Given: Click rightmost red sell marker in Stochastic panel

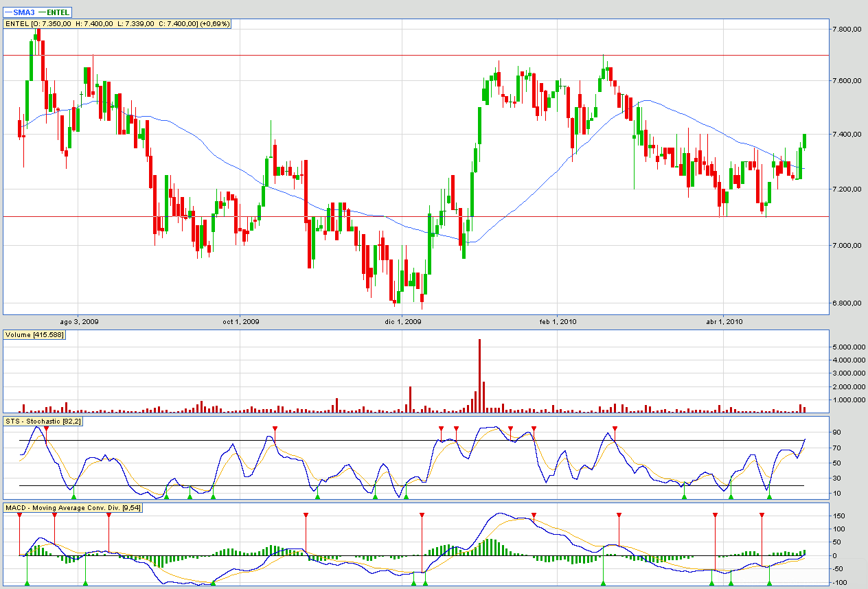Looking at the screenshot, I should click(x=615, y=429).
